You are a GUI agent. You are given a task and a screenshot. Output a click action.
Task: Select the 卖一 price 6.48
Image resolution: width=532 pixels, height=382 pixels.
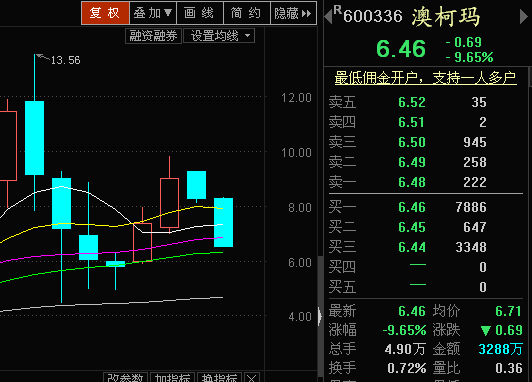412,182
